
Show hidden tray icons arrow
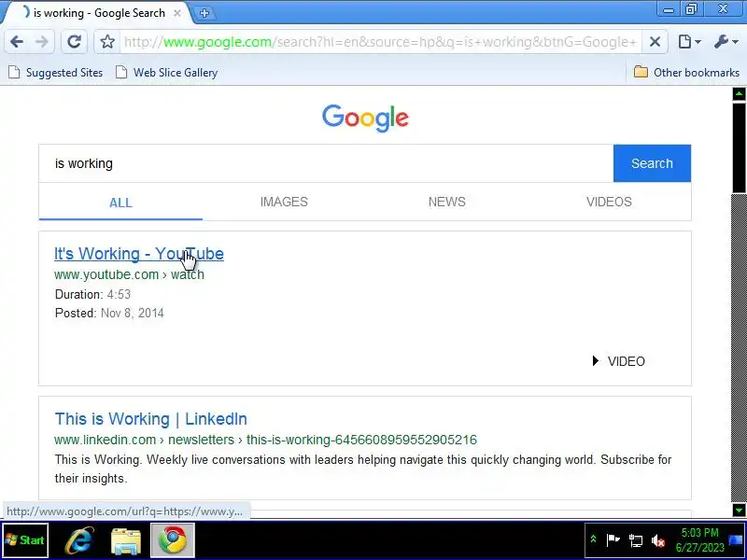point(593,539)
